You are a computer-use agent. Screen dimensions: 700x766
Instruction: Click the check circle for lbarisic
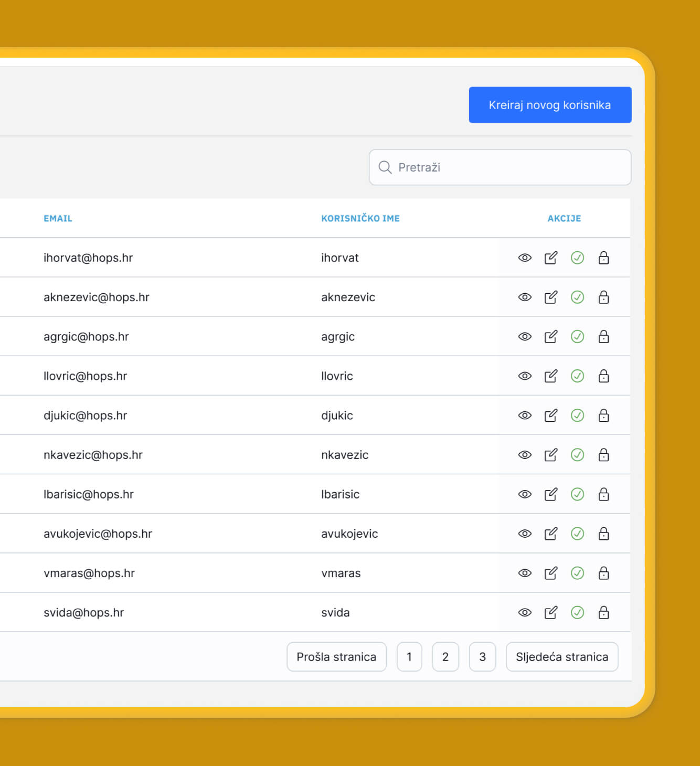577,494
